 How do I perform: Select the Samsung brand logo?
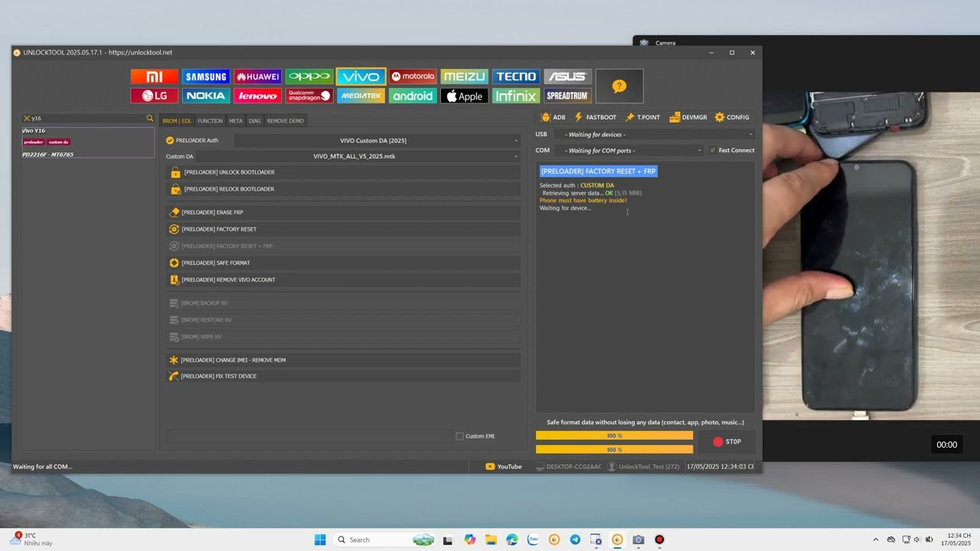[206, 77]
